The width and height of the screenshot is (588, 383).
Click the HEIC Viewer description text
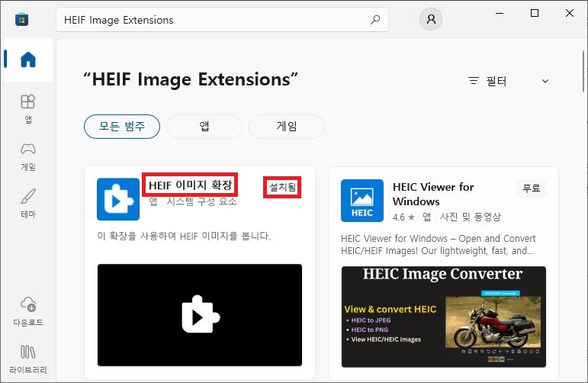point(438,245)
